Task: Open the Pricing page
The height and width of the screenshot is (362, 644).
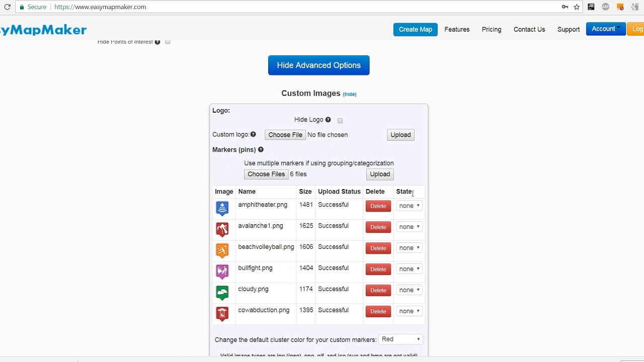Action: (492, 30)
